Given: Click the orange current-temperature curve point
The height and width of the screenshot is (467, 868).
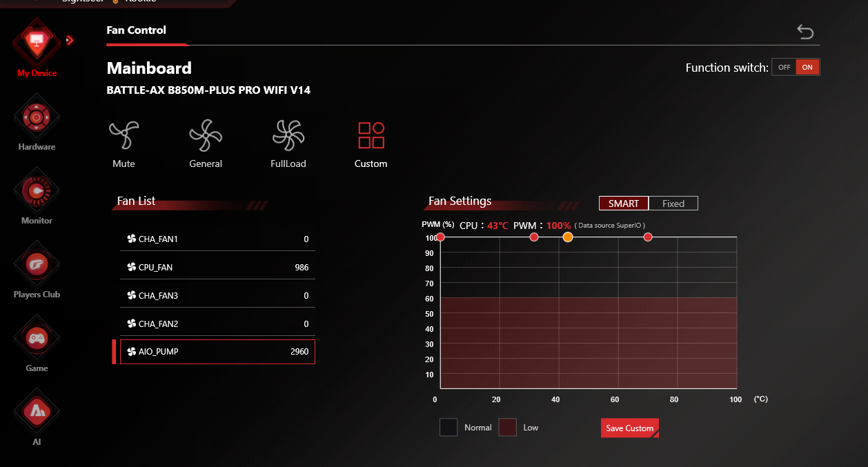Looking at the screenshot, I should (x=568, y=237).
